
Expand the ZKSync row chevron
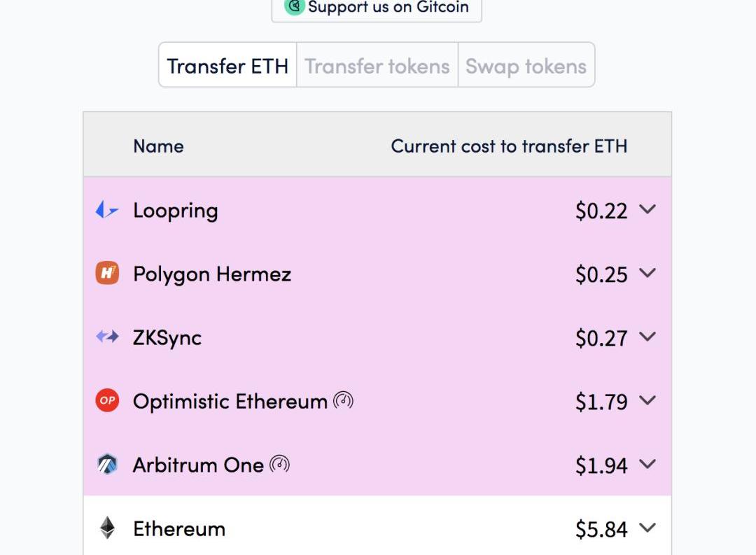(647, 337)
